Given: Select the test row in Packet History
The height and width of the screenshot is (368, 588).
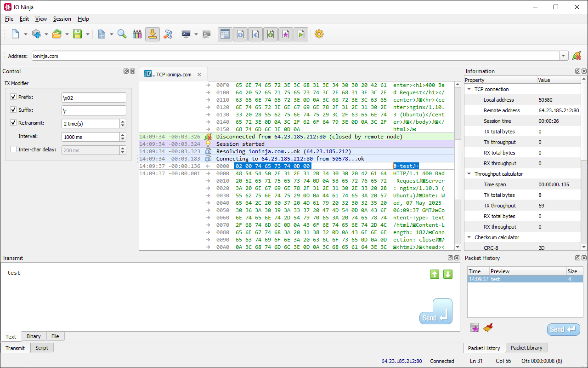Looking at the screenshot, I should pyautogui.click(x=525, y=279).
